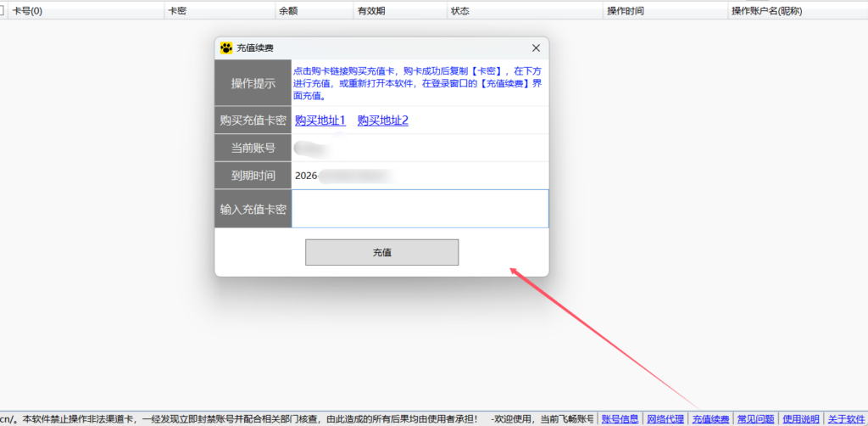Click the expiry date value starting with 2026

tap(344, 177)
